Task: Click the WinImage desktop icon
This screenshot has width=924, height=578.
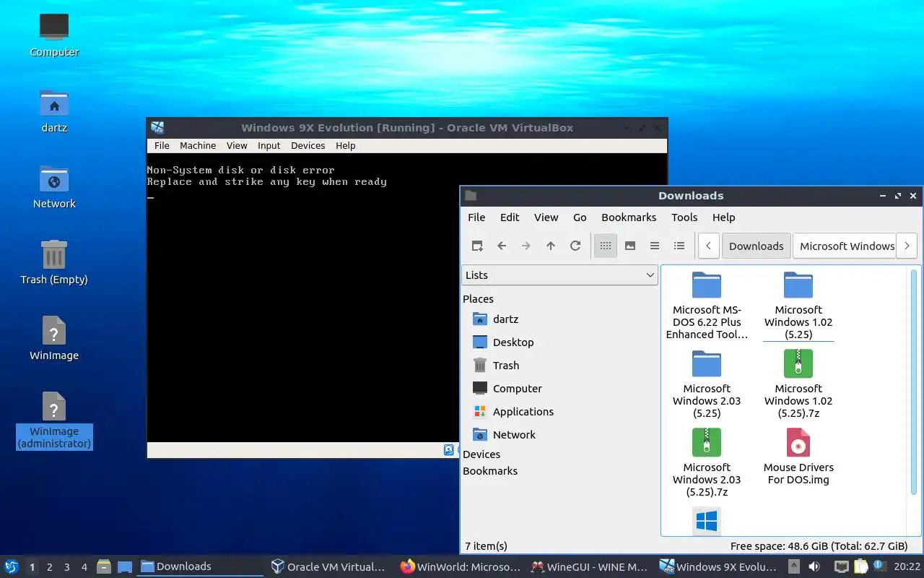Action: (x=54, y=339)
